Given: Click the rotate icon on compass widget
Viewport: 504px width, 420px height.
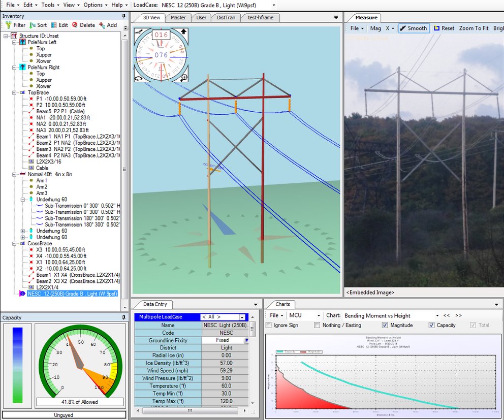Looking at the screenshot, I should click(x=138, y=78).
